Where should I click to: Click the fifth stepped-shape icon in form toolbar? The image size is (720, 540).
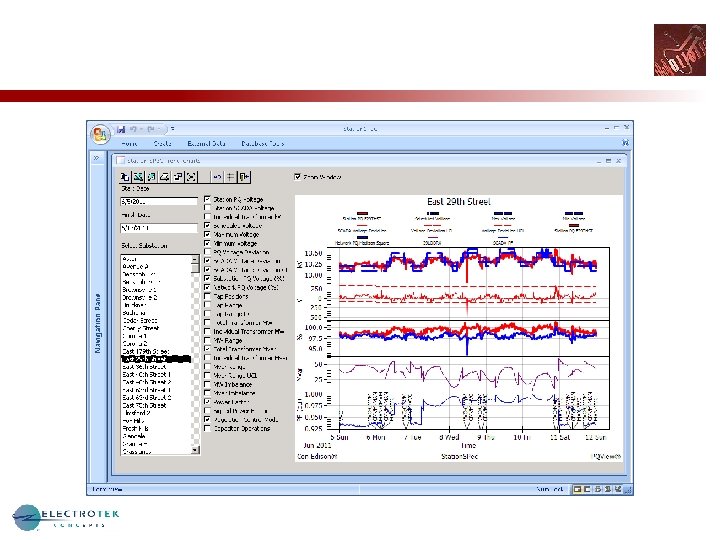pos(178,177)
